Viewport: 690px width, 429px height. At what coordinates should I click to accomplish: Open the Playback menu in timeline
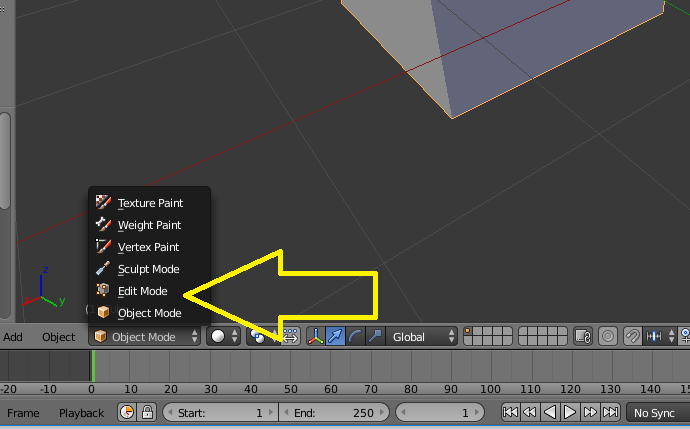(x=81, y=413)
